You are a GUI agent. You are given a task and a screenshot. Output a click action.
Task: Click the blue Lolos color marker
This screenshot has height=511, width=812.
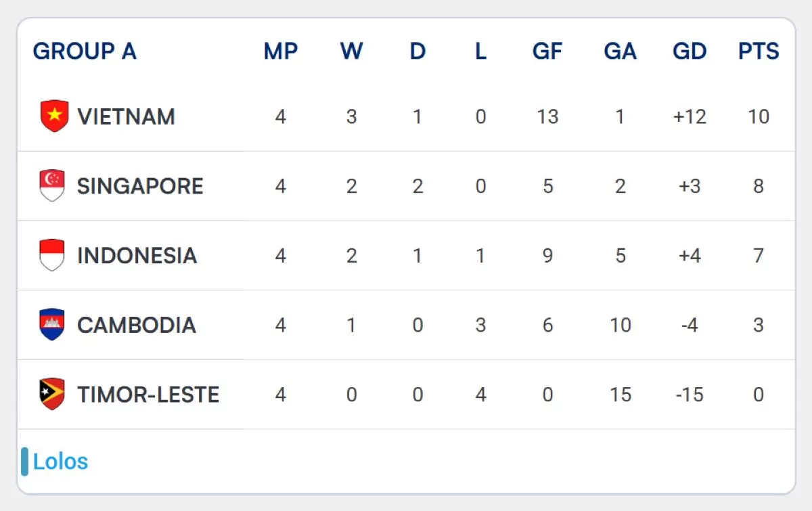tap(24, 462)
